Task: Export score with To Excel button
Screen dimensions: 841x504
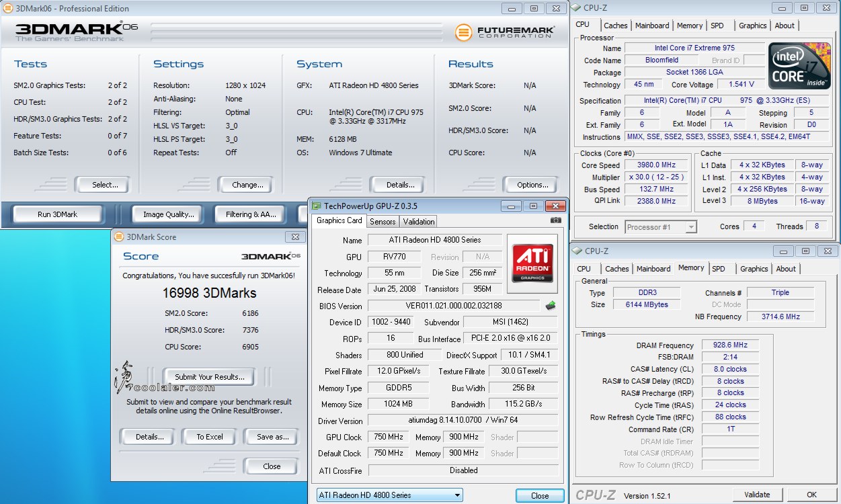Action: 209,437
